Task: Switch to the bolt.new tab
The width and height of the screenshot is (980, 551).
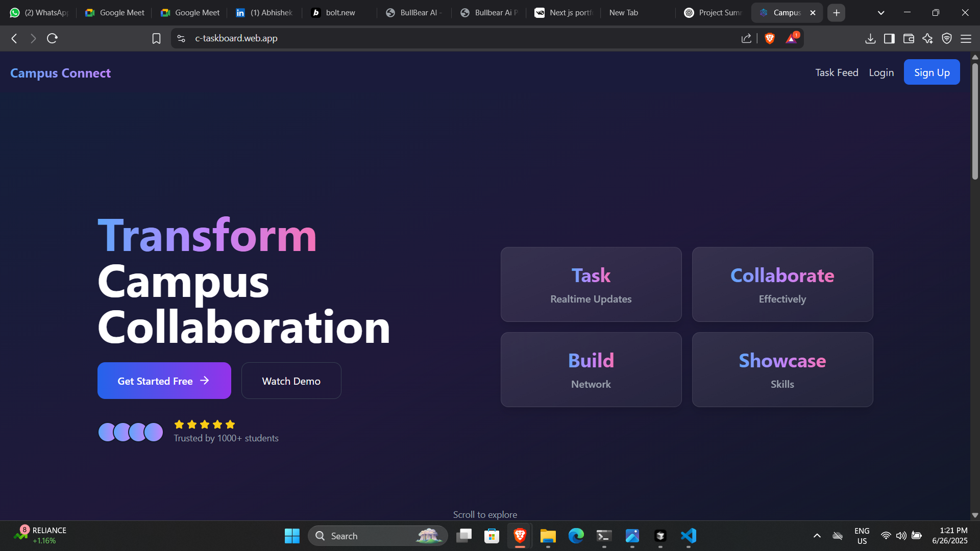Action: [339, 13]
